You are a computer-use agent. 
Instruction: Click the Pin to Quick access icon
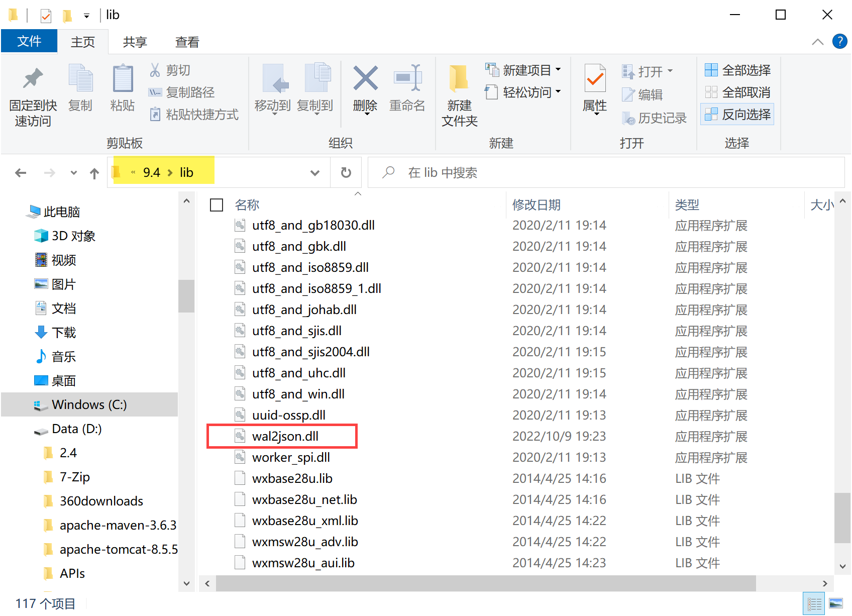point(33,78)
